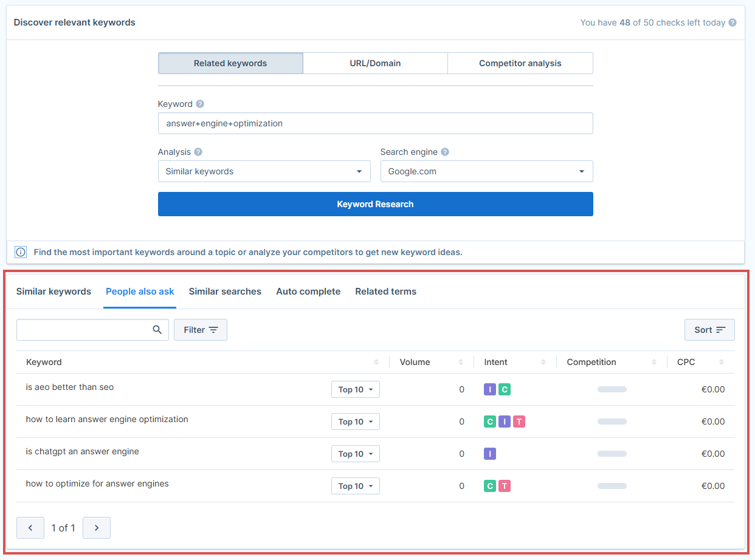The image size is (755, 560).
Task: Click the blue Keyword Research button
Action: pyautogui.click(x=376, y=204)
